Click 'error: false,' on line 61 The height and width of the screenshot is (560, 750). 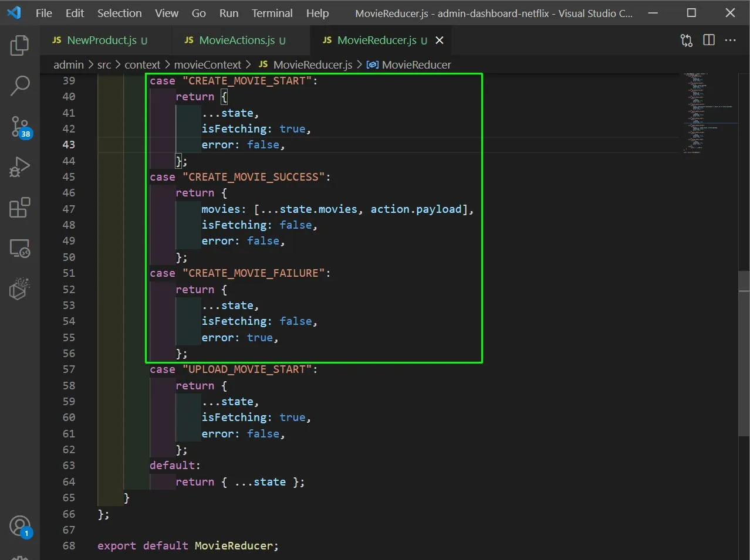243,434
